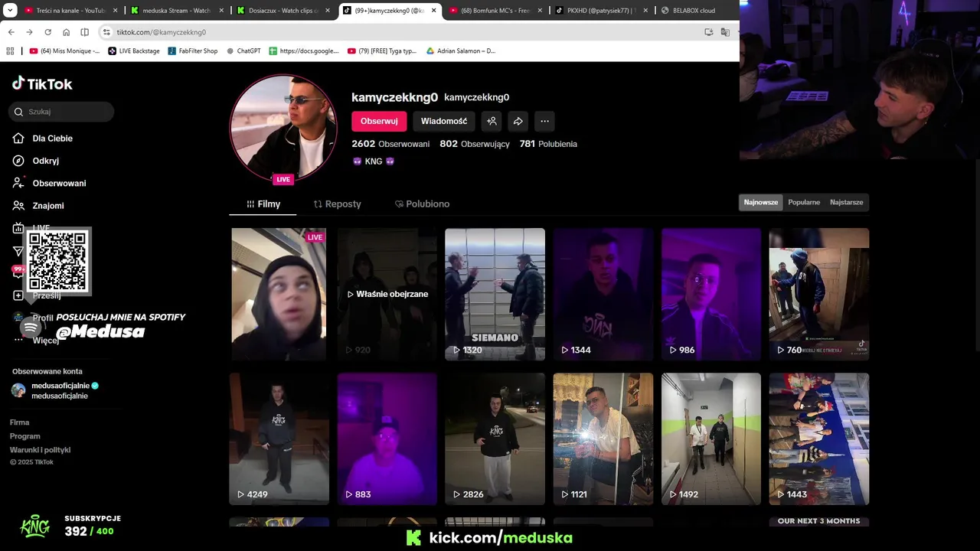Open ChatGPT bookmark
Screen dimensions: 980x551
[x=243, y=51]
